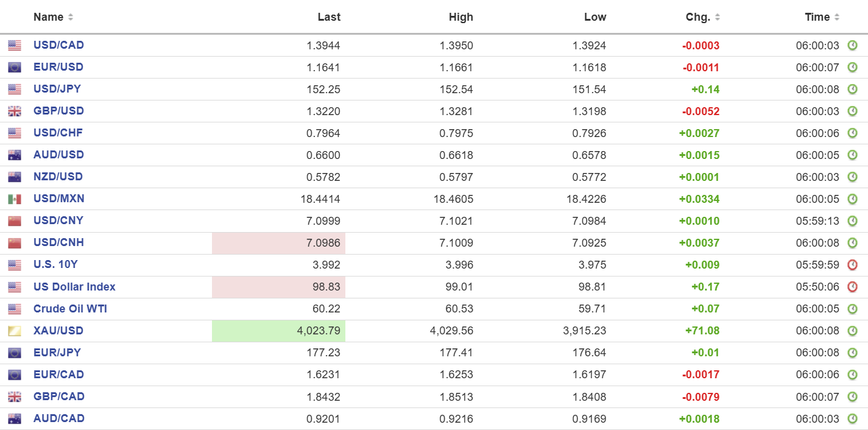Sort table using Time column arrows
868x430 pixels.
coord(837,17)
